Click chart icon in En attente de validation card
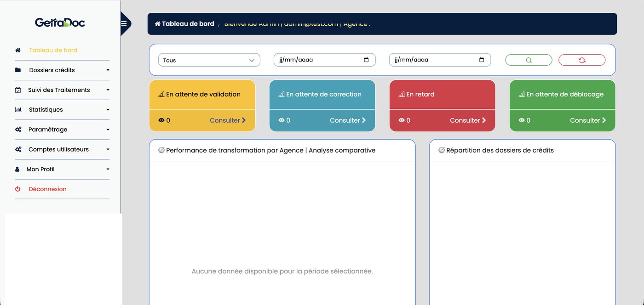Image resolution: width=644 pixels, height=305 pixels. pos(161,94)
